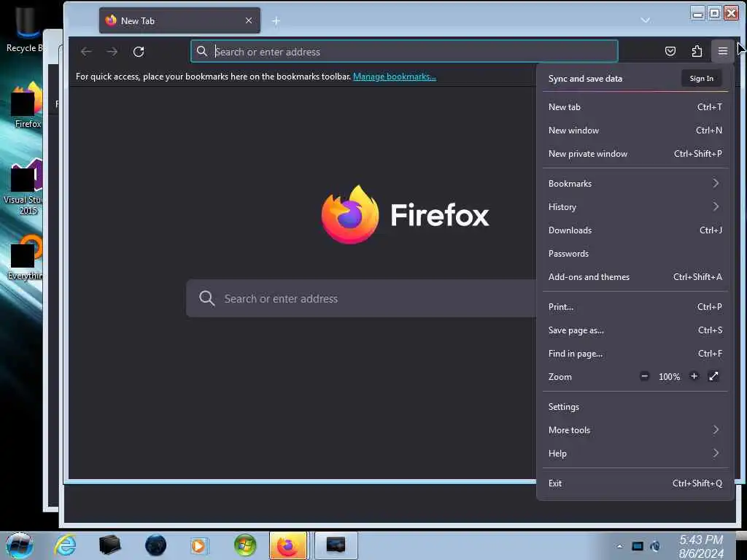Close the New Tab tab
The image size is (747, 560).
249,20
